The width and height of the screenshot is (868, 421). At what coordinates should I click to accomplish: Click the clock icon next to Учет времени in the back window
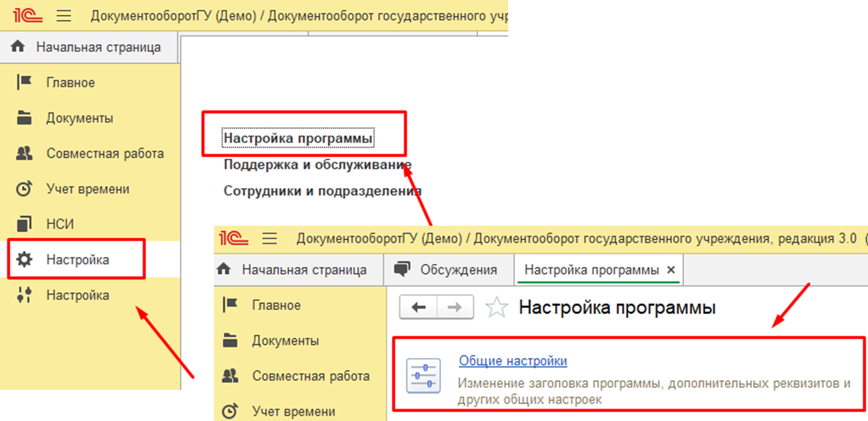(24, 189)
